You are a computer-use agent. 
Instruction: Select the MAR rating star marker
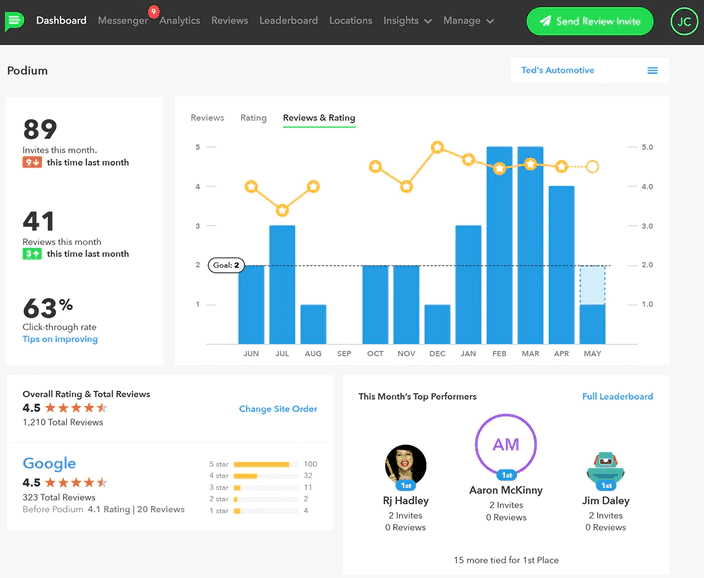(x=530, y=164)
